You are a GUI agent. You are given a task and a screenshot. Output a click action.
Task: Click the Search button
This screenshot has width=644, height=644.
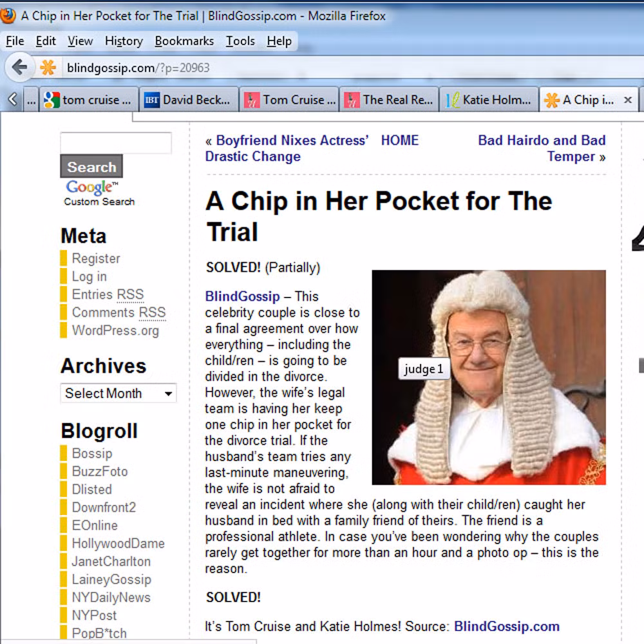tap(91, 166)
